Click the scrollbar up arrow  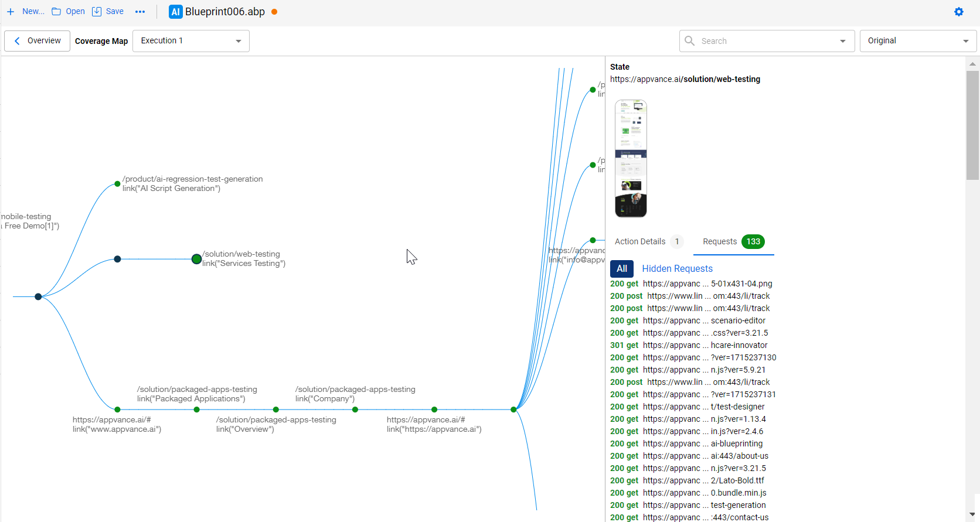[x=972, y=64]
